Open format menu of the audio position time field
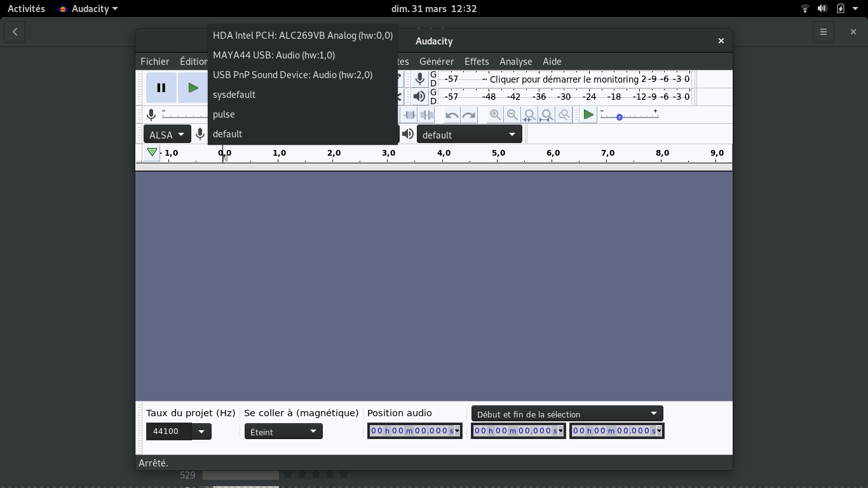 pyautogui.click(x=457, y=431)
